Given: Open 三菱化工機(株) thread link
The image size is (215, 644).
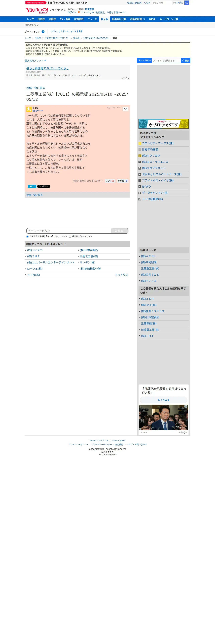Looking at the screenshot, I should pos(89,256).
